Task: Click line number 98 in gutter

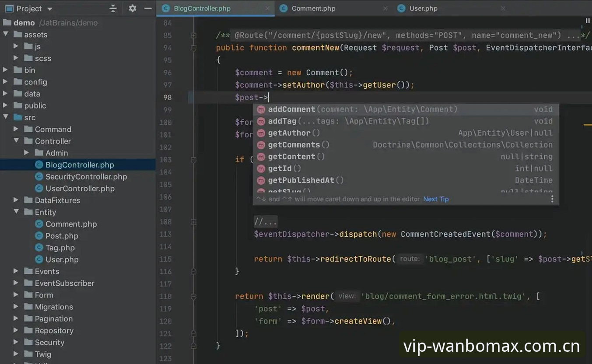Action: click(167, 97)
